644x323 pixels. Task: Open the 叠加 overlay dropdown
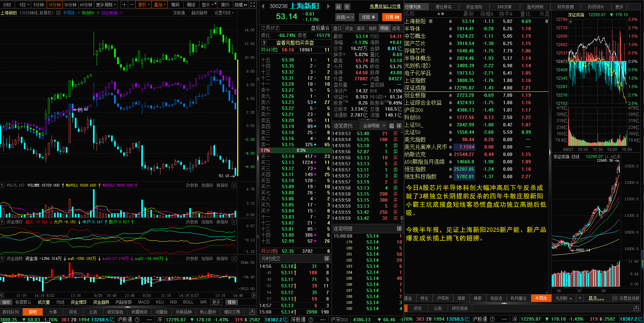pos(160,5)
